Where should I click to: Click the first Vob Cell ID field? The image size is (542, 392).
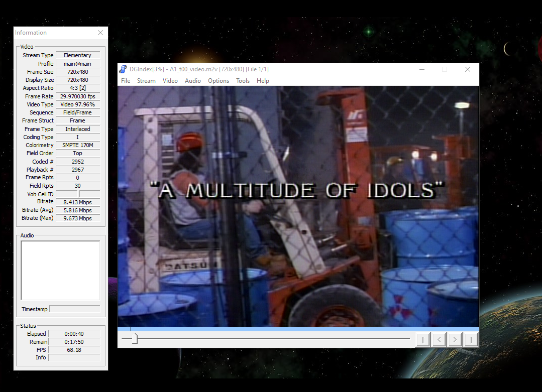(x=67, y=194)
